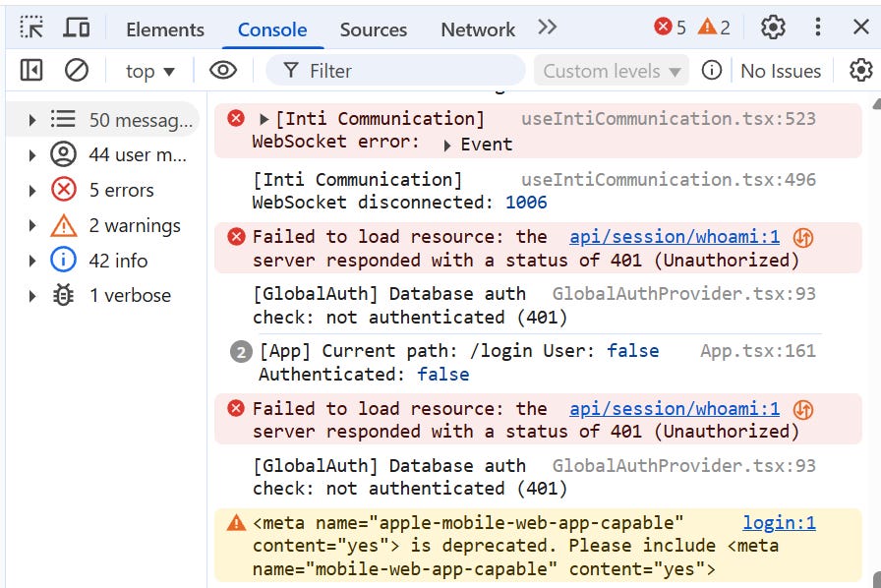Select the 5 errors sidebar row
The height and width of the screenshot is (588, 881).
[x=103, y=190]
